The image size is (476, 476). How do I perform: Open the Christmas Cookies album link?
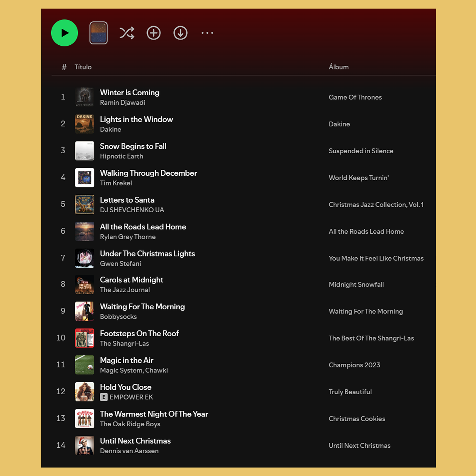point(357,419)
